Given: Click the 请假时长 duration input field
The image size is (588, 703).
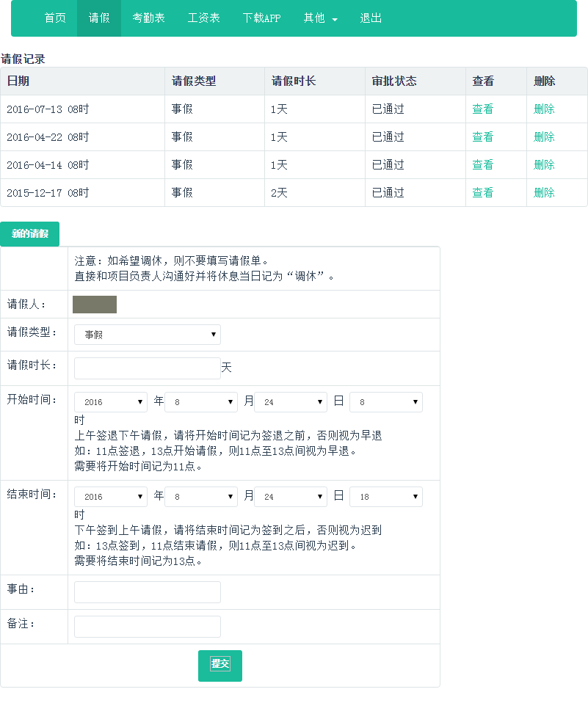Looking at the screenshot, I should pos(148,368).
